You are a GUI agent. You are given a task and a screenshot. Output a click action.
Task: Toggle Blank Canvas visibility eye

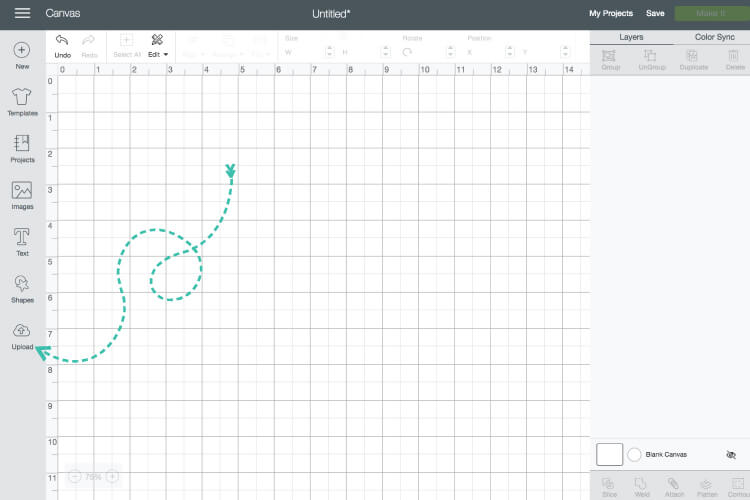click(x=730, y=455)
